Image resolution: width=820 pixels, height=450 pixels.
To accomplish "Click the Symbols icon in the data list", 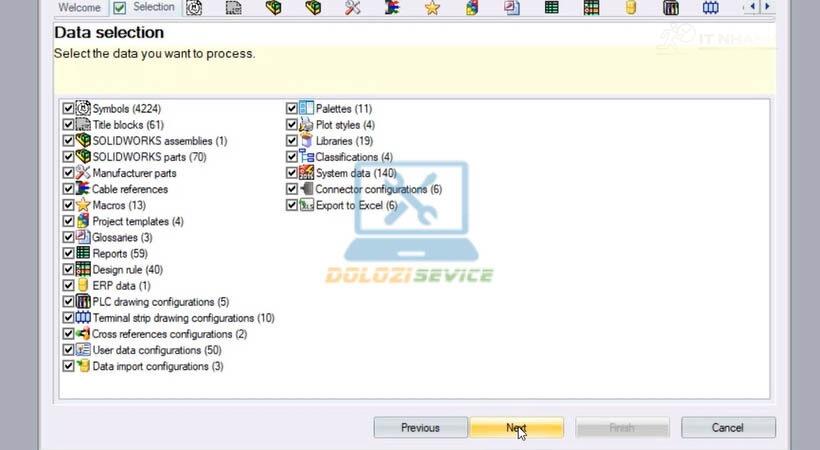I will tap(83, 108).
